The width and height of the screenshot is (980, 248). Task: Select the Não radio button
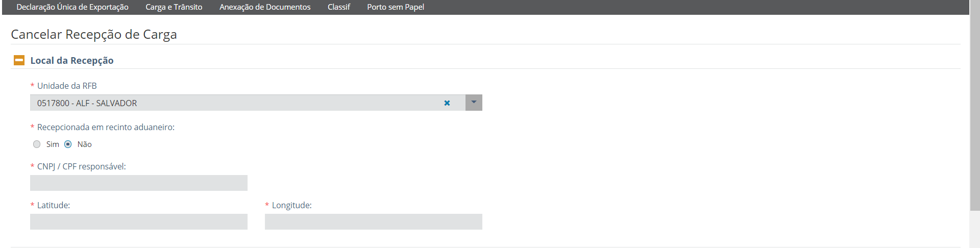point(68,144)
